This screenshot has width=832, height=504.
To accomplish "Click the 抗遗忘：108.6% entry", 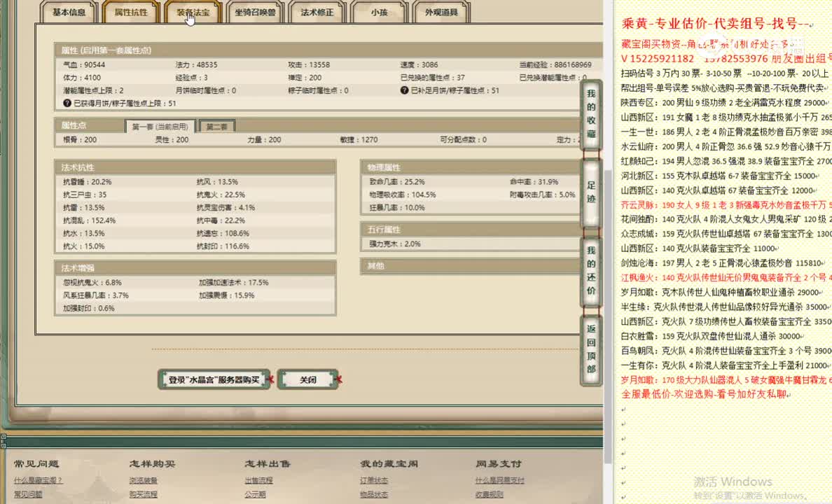I will (223, 233).
